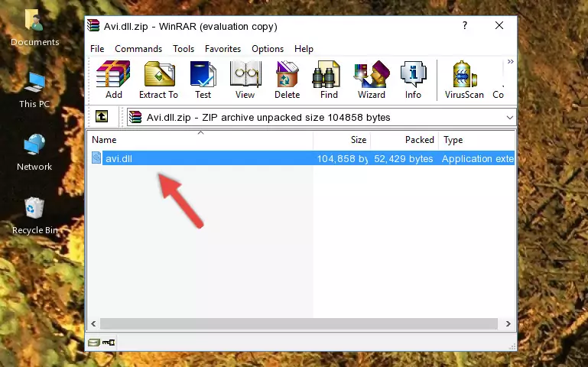588x367 pixels.
Task: Select Network desktop icon
Action: (34, 153)
